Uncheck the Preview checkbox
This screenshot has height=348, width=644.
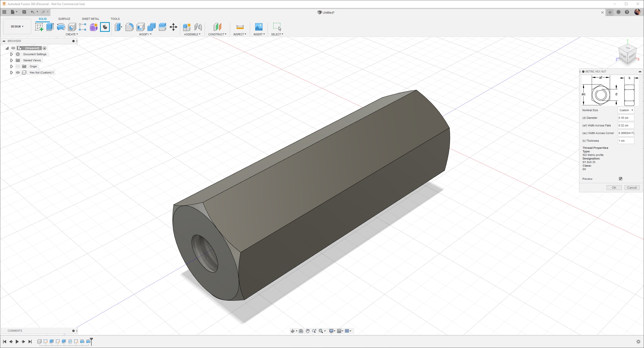620,179
